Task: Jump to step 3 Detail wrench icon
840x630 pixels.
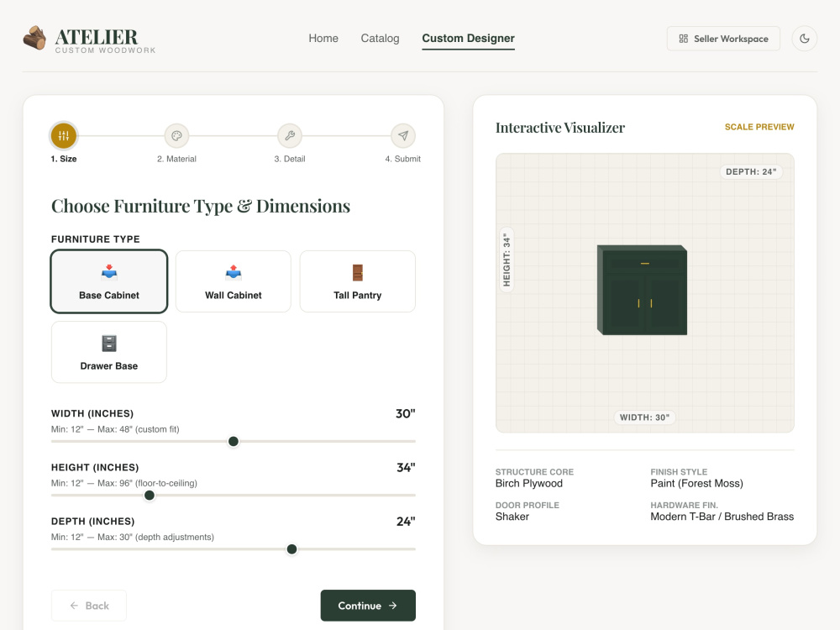Action: tap(290, 135)
